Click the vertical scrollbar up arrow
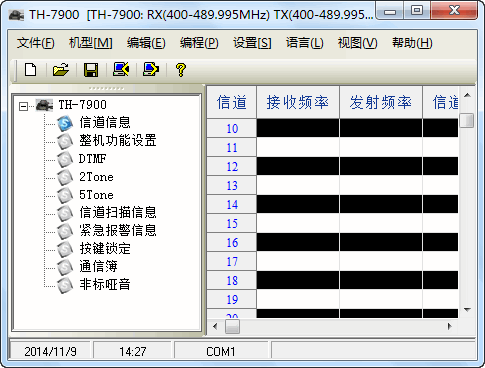Viewport: 485px width, 368px height. click(x=467, y=95)
